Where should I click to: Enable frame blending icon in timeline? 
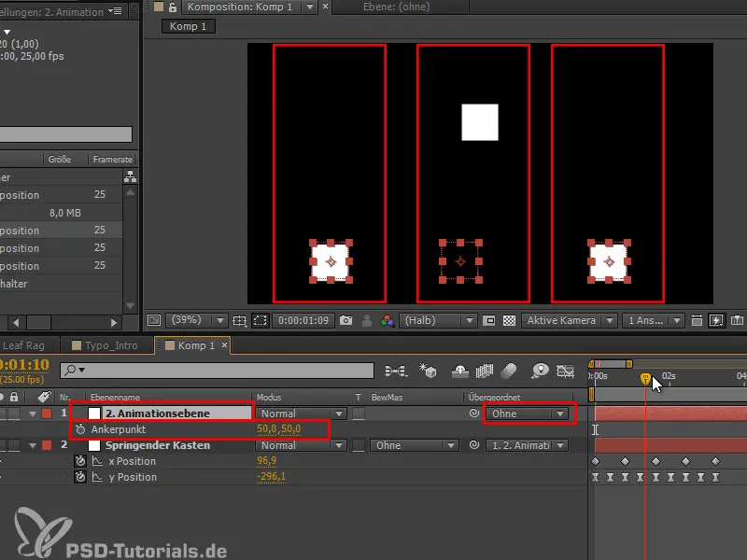(x=485, y=371)
